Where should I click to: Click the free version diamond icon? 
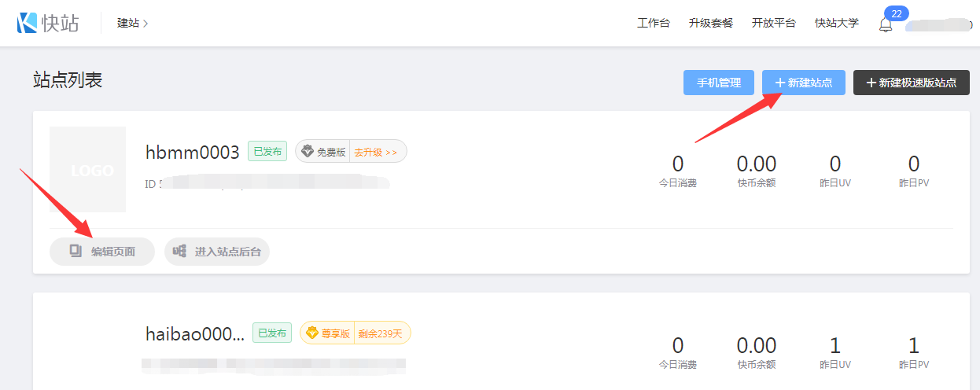[308, 152]
